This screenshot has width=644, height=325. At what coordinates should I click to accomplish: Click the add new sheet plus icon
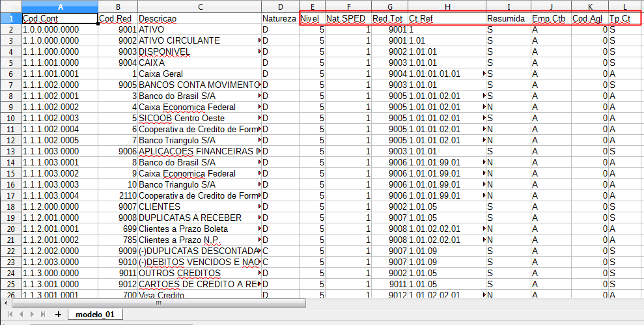(58, 315)
